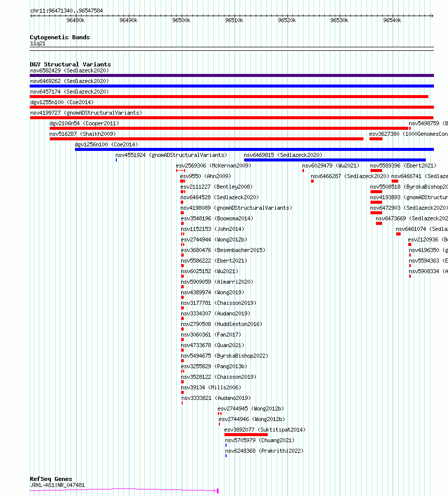The image size is (448, 496).
Task: Select the blue nsv6469815 variant bar
Action: click(335, 160)
